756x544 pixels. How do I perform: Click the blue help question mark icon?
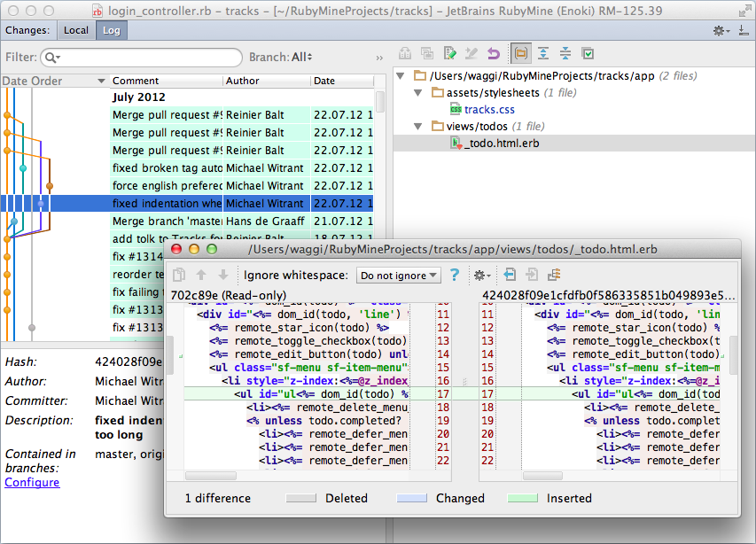point(455,276)
